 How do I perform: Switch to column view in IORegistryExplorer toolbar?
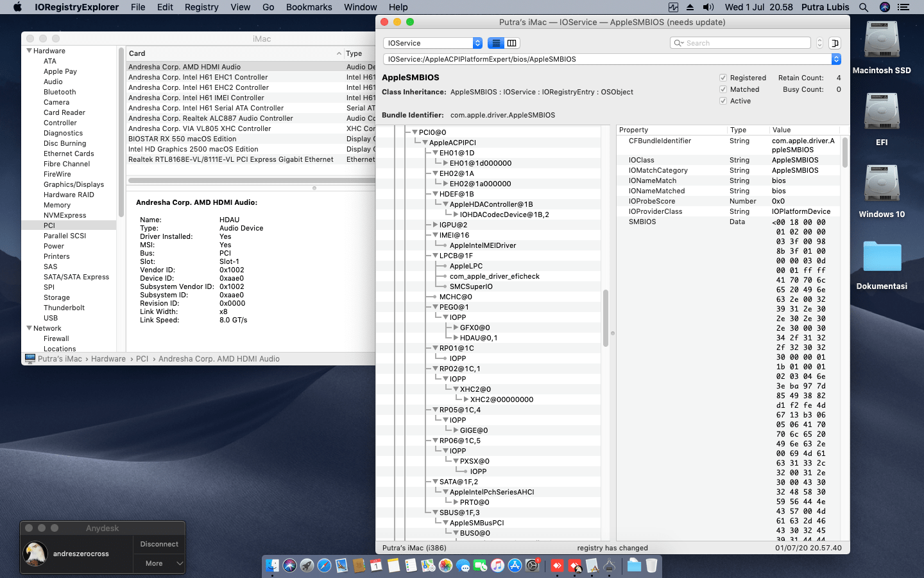click(513, 42)
